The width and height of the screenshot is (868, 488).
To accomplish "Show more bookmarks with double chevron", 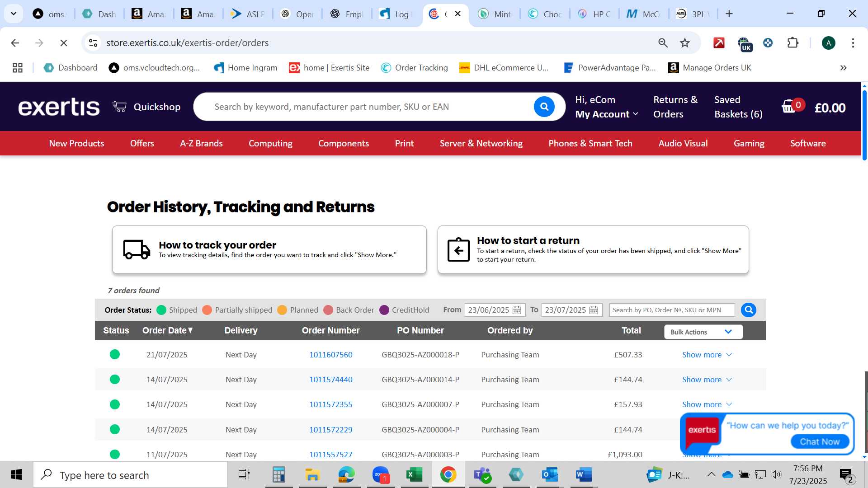I will pyautogui.click(x=843, y=68).
